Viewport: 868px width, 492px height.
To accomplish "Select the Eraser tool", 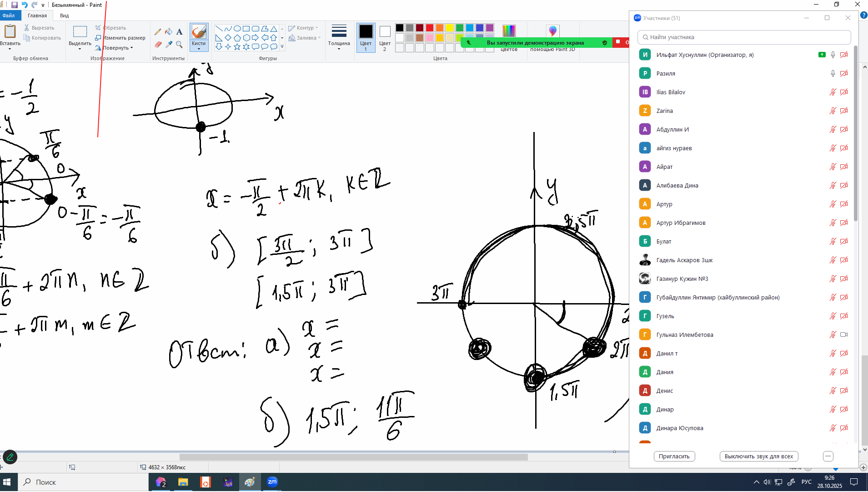I will coord(158,45).
